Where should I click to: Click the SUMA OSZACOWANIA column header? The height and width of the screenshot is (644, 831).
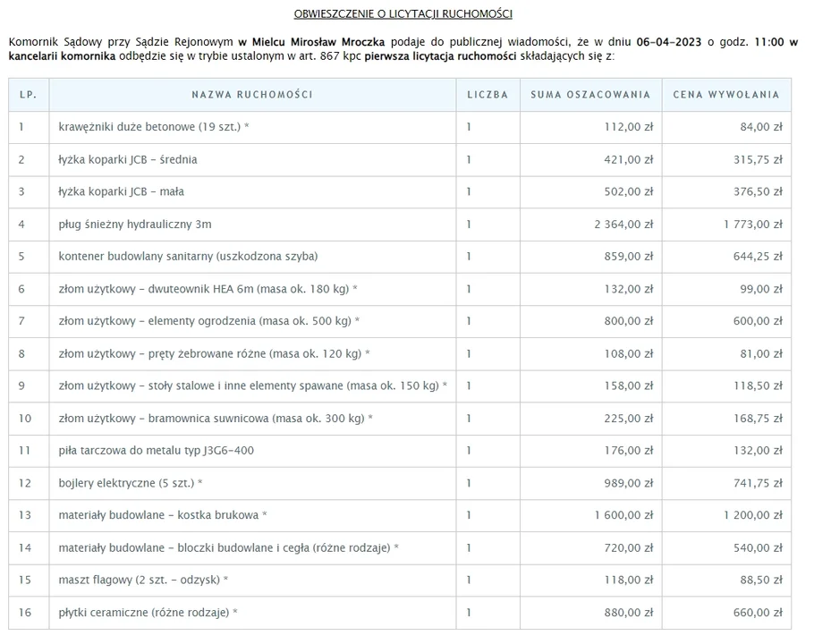[x=590, y=95]
